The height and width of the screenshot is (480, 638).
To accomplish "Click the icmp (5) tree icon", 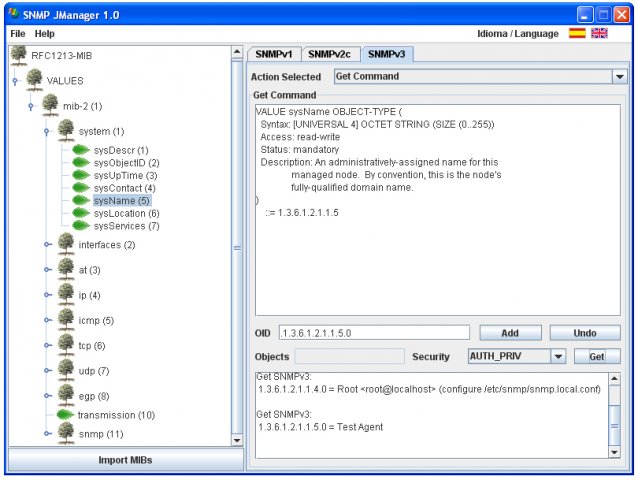I will (66, 320).
